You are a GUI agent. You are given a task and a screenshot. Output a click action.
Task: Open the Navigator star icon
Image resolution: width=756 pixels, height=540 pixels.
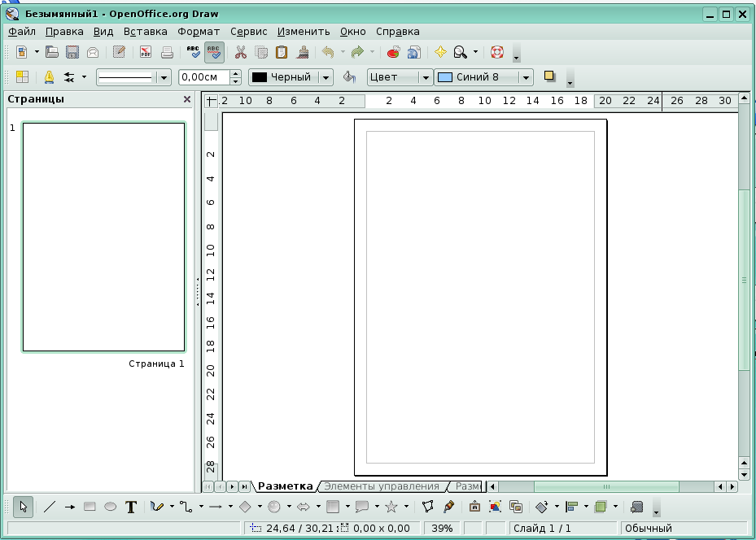click(x=440, y=53)
